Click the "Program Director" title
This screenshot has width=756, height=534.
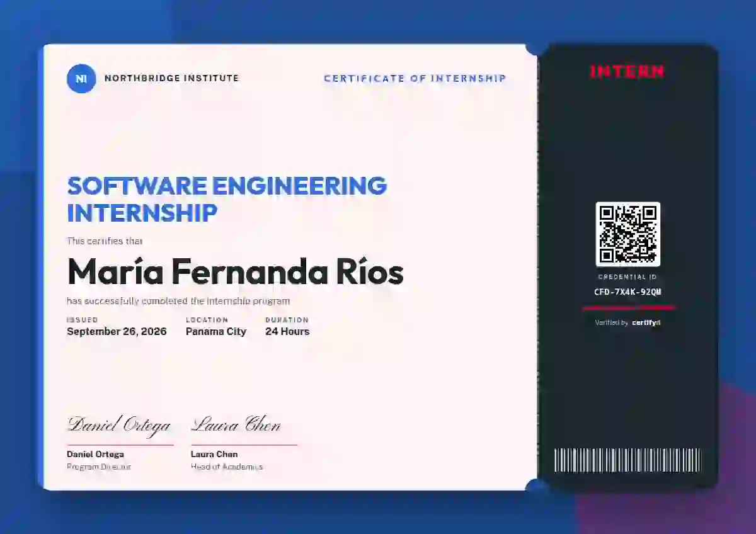point(99,467)
